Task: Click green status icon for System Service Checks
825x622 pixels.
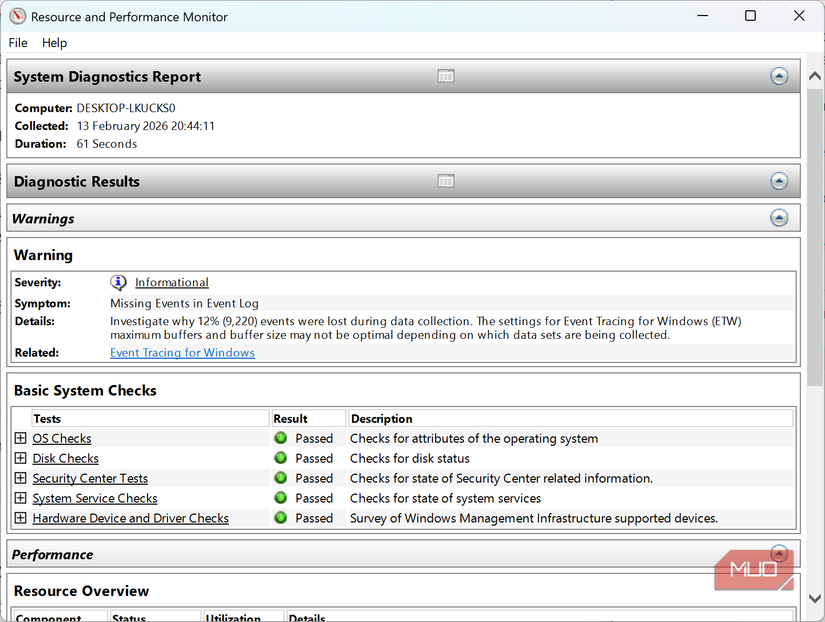Action: click(x=281, y=498)
